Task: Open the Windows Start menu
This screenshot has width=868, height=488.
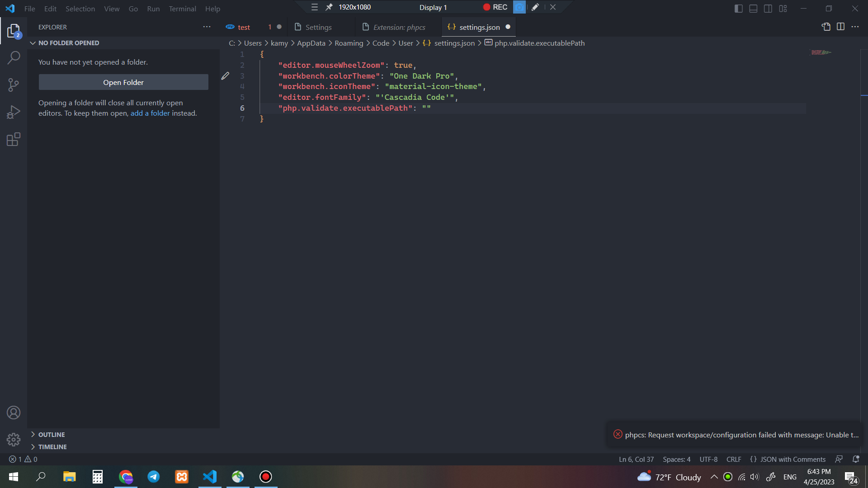Action: pyautogui.click(x=14, y=477)
